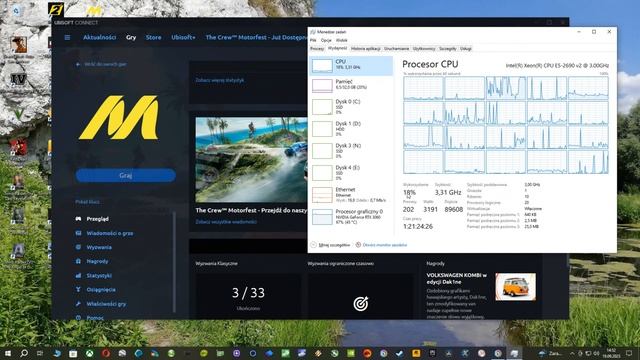Image resolution: width=640 pixels, height=360 pixels.
Task: Open taskbar Search magnifier
Action: click(24, 353)
